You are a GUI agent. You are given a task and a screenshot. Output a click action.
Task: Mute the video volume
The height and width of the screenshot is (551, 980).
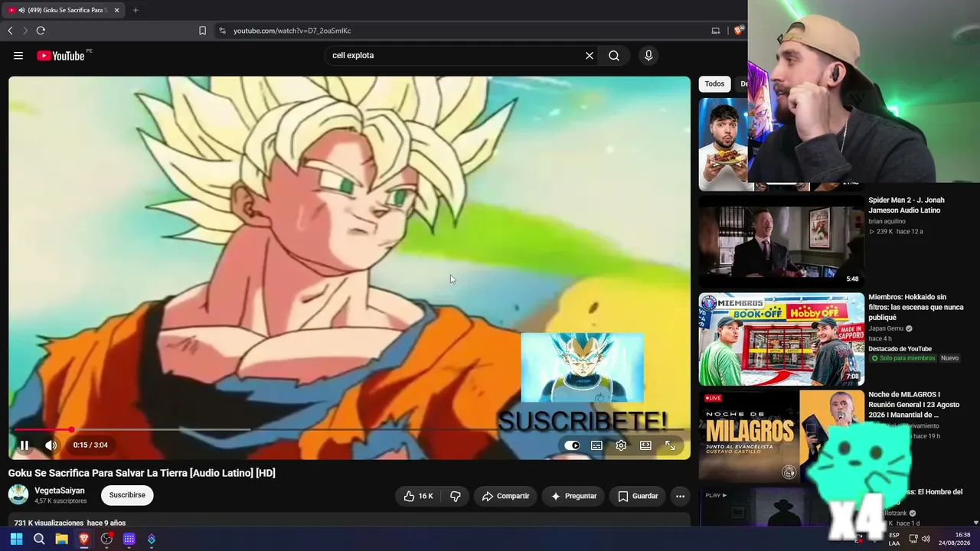[x=51, y=445]
